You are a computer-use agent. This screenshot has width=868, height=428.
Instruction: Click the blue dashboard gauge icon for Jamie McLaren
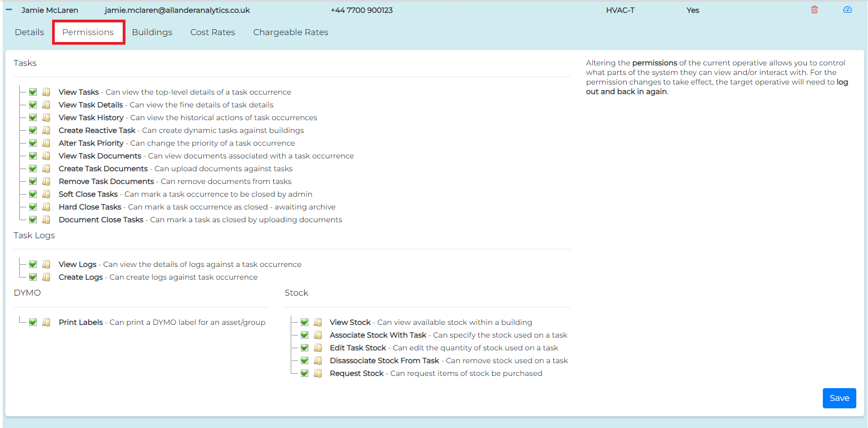[x=847, y=10]
